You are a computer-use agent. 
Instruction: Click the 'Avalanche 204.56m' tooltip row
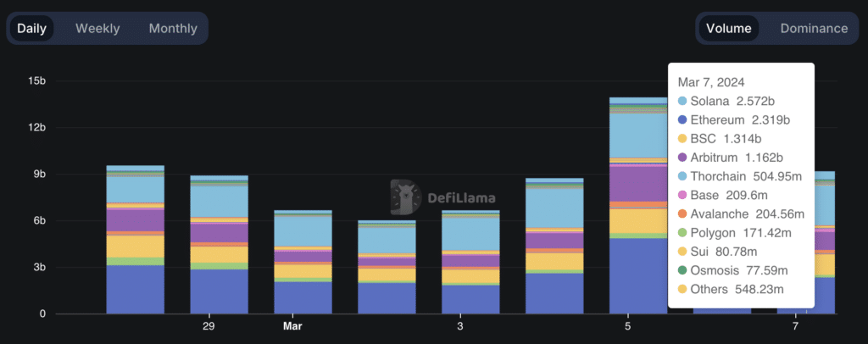click(x=741, y=214)
